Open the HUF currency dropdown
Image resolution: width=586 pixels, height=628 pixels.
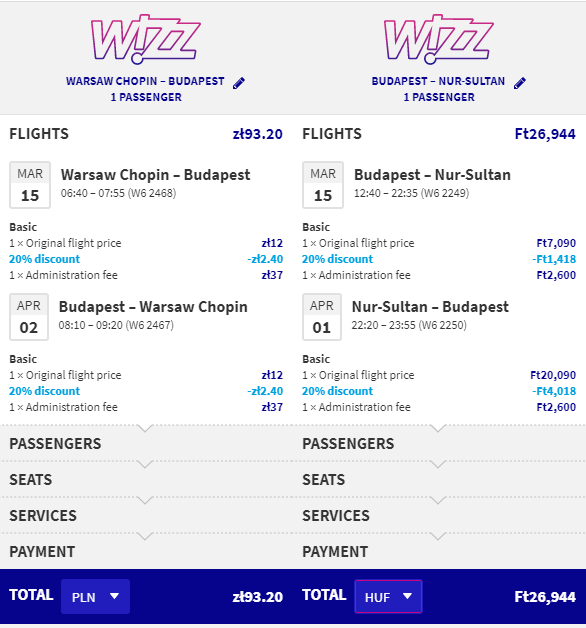[388, 596]
